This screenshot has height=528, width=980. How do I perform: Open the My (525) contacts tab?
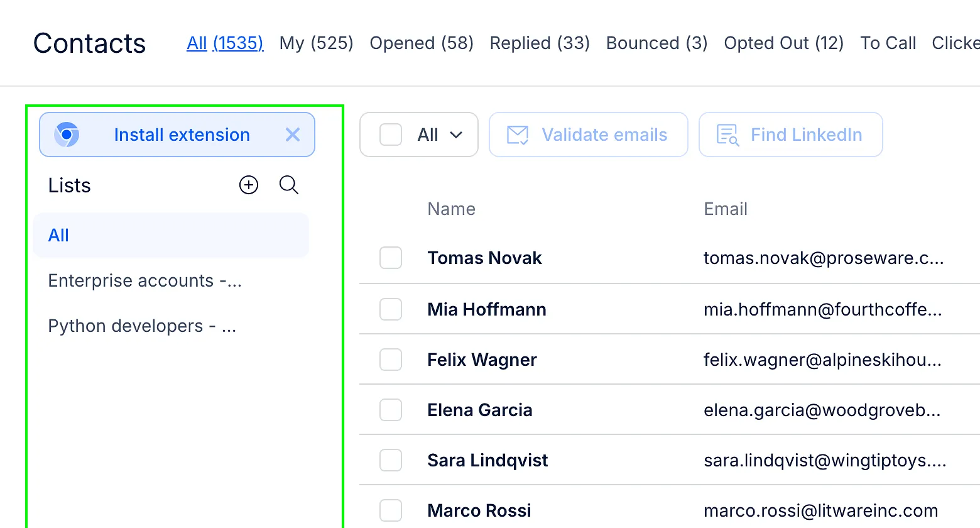(x=317, y=43)
